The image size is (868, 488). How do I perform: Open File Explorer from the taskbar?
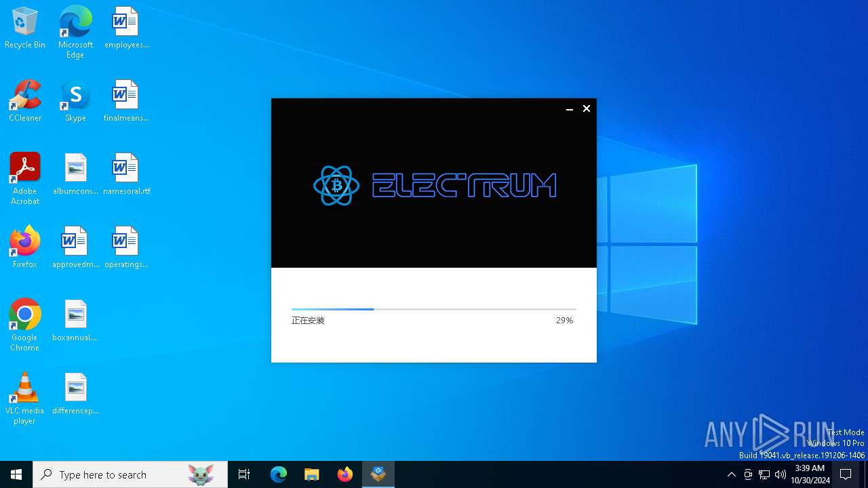tap(311, 474)
